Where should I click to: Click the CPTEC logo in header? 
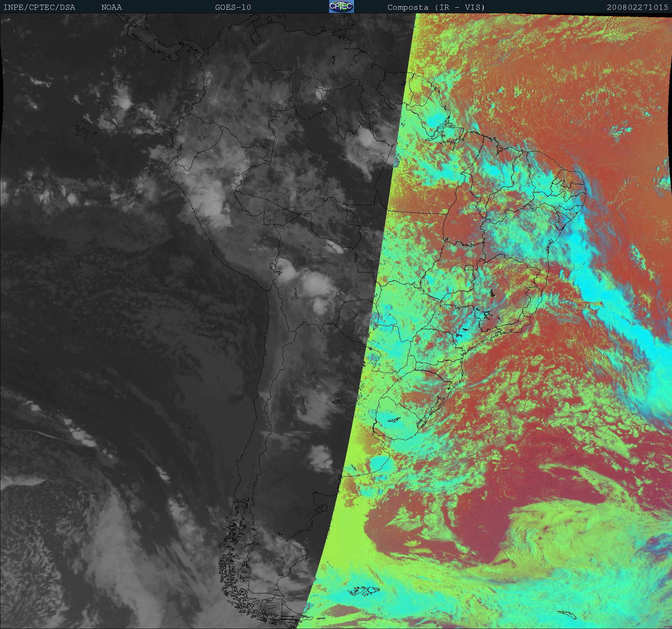pyautogui.click(x=341, y=6)
